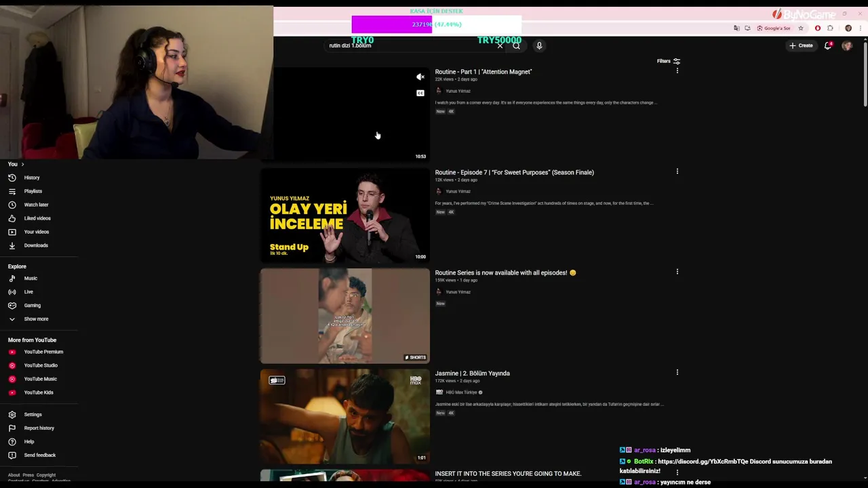Toggle captions on the video preview

click(x=420, y=93)
